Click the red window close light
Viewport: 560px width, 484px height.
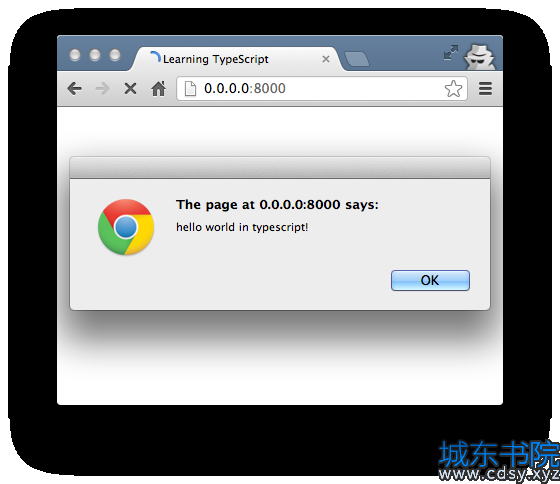click(x=75, y=55)
